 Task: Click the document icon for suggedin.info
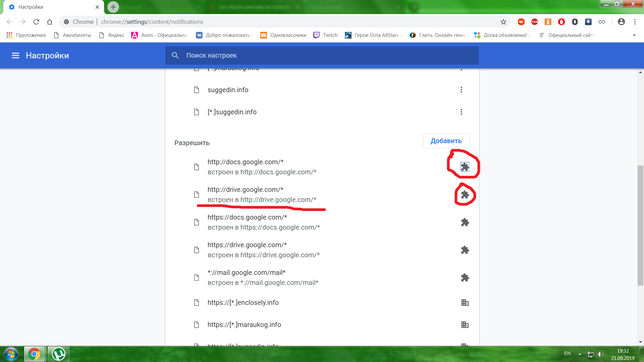(196, 90)
